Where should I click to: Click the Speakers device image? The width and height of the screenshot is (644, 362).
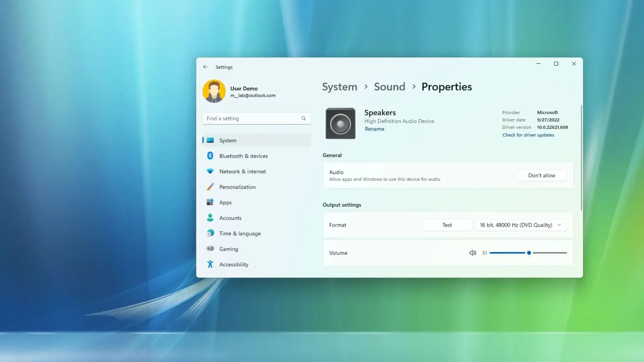tap(340, 124)
